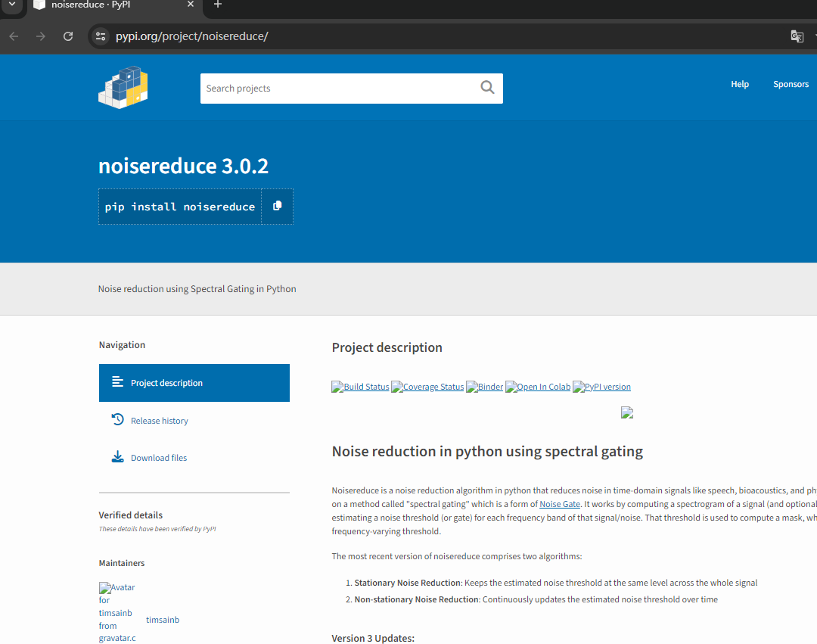
Task: Click Non-stationary Noise Reduction list item
Action: coord(536,599)
